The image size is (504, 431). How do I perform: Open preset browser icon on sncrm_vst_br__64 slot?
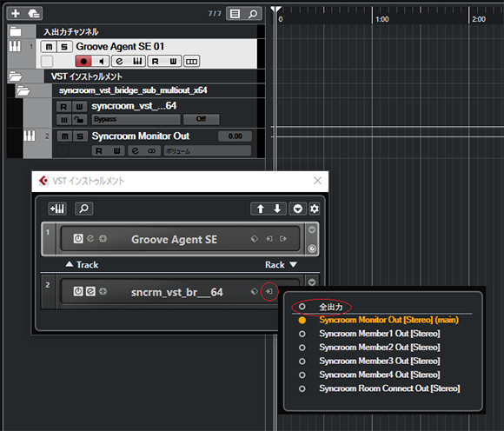[255, 291]
